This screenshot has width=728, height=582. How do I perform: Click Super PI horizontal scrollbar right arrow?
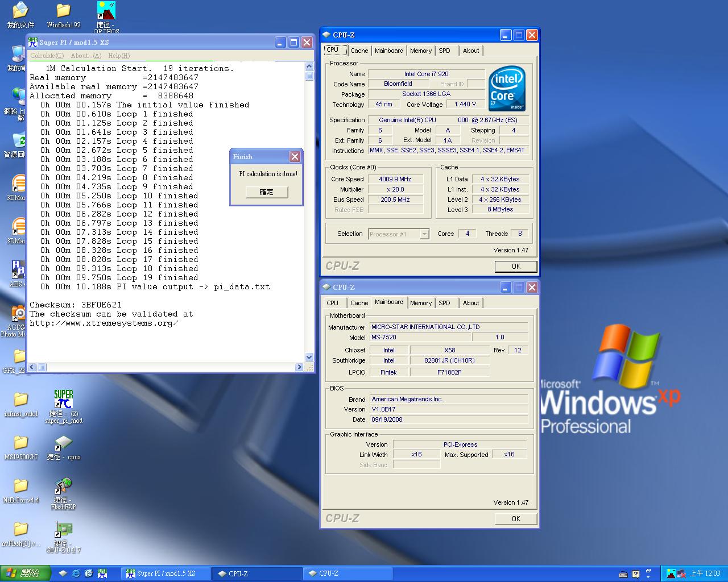pyautogui.click(x=299, y=367)
